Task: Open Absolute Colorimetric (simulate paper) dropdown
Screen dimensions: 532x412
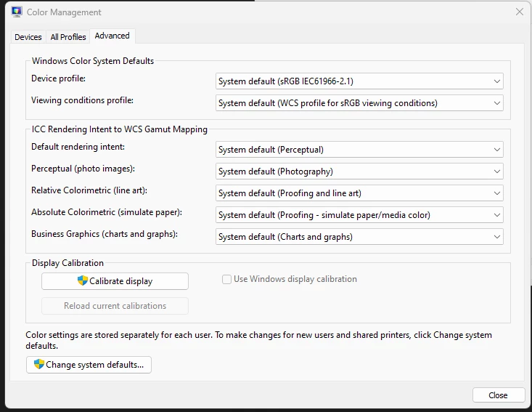Action: 359,214
